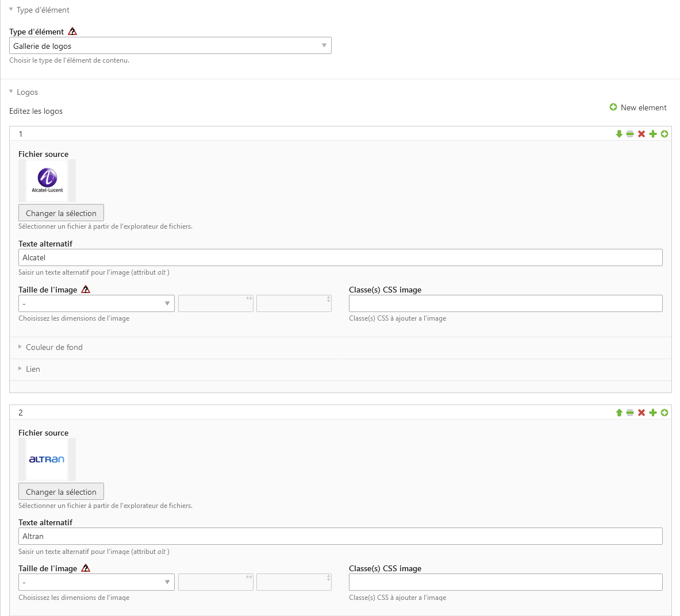Click Fichier source label in logo 2
680x616 pixels.
pos(43,433)
